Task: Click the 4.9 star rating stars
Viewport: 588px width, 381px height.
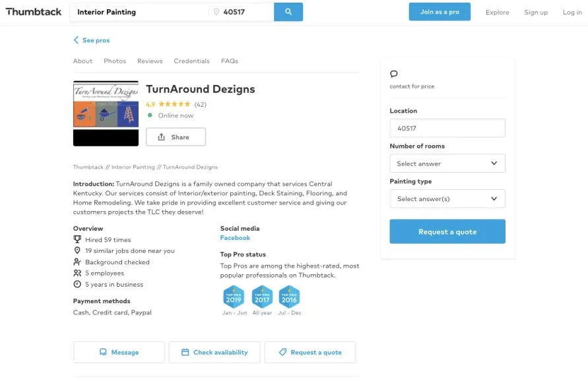Action: (x=173, y=103)
